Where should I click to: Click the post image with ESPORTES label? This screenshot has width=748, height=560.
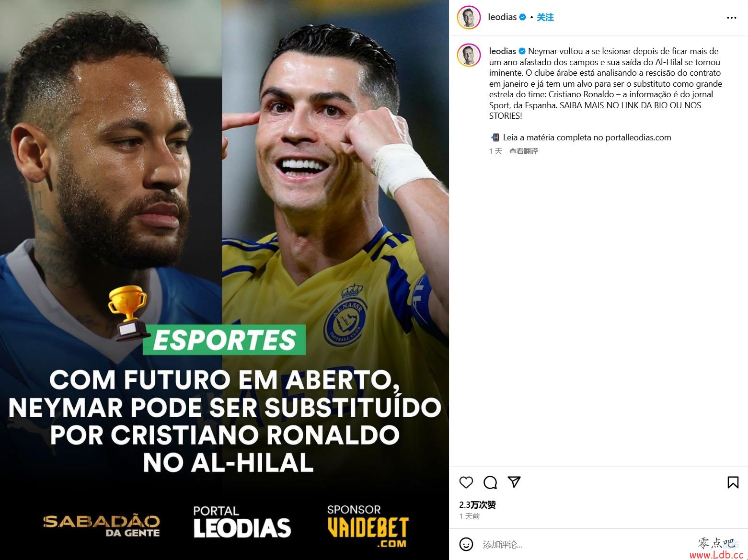pos(224,280)
